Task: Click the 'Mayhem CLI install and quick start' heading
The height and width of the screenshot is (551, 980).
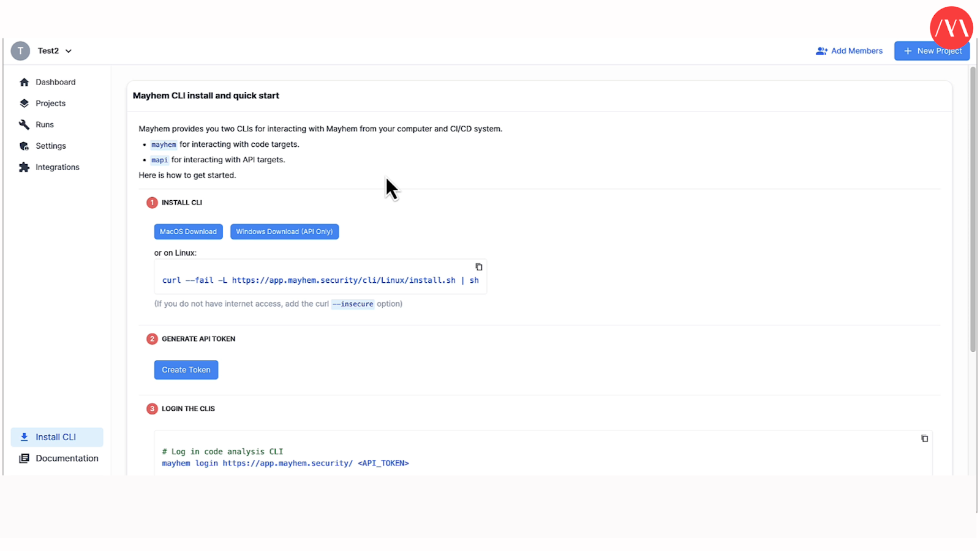Action: pos(206,96)
